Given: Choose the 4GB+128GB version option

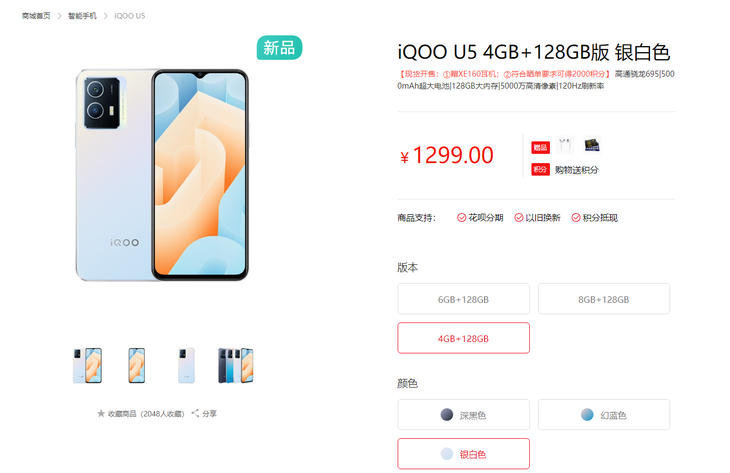Looking at the screenshot, I should 463,338.
